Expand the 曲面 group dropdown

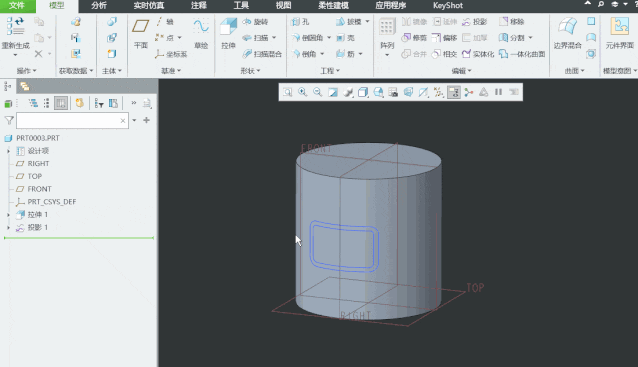(x=575, y=71)
